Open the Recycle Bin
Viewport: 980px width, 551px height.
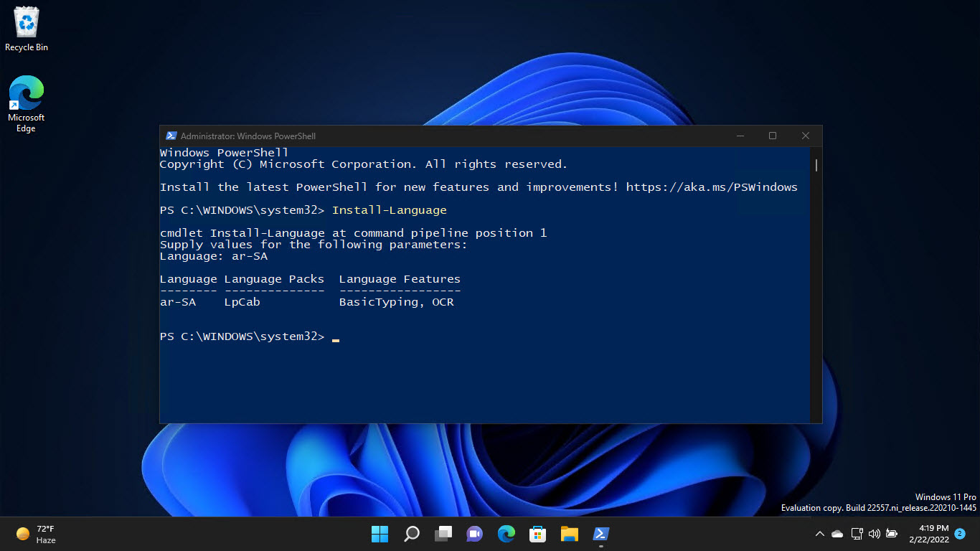pyautogui.click(x=26, y=25)
